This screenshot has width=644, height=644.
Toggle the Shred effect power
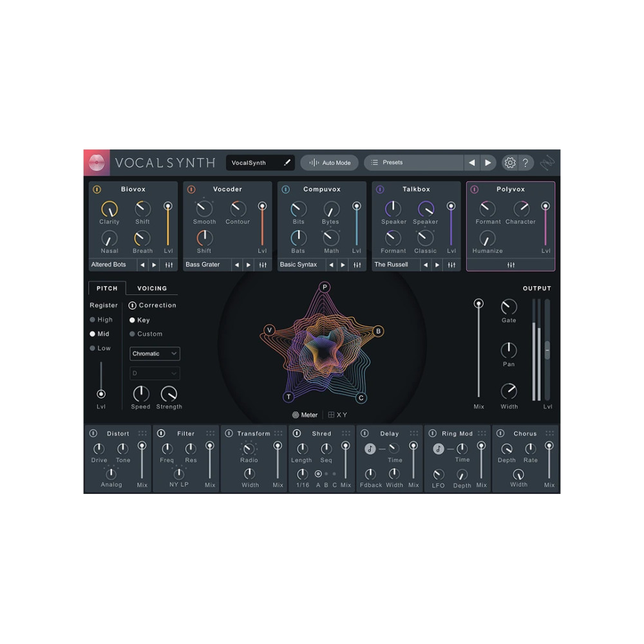click(x=297, y=433)
